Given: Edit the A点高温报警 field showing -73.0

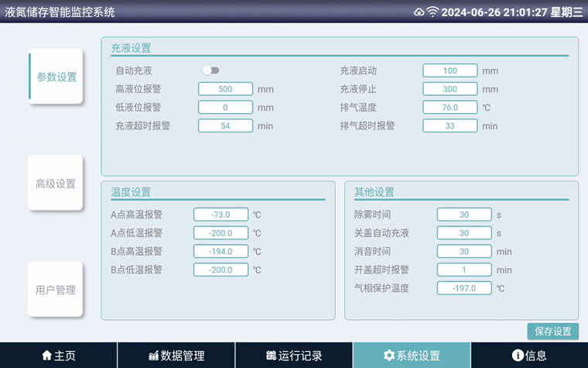Looking at the screenshot, I should [x=220, y=215].
